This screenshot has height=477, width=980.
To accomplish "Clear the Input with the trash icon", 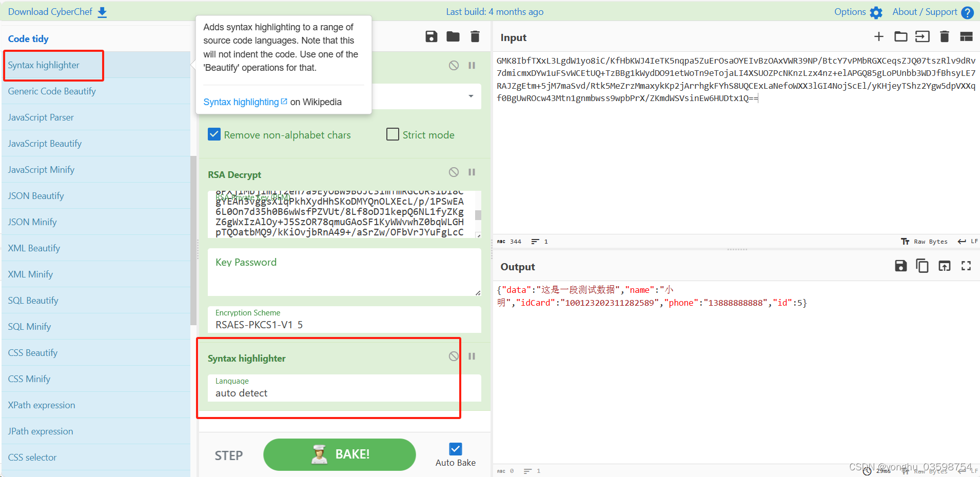I will click(944, 36).
